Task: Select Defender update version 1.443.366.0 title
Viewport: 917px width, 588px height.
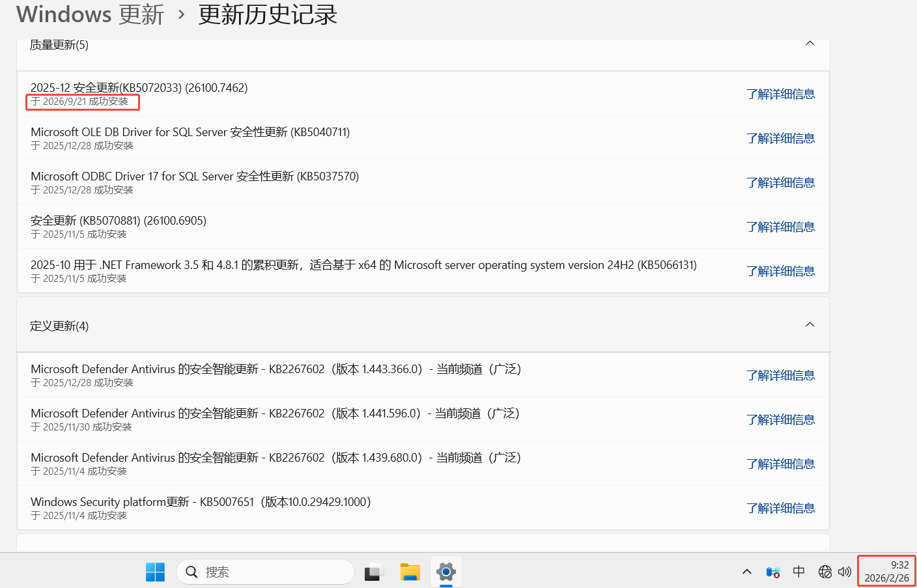Action: point(276,369)
